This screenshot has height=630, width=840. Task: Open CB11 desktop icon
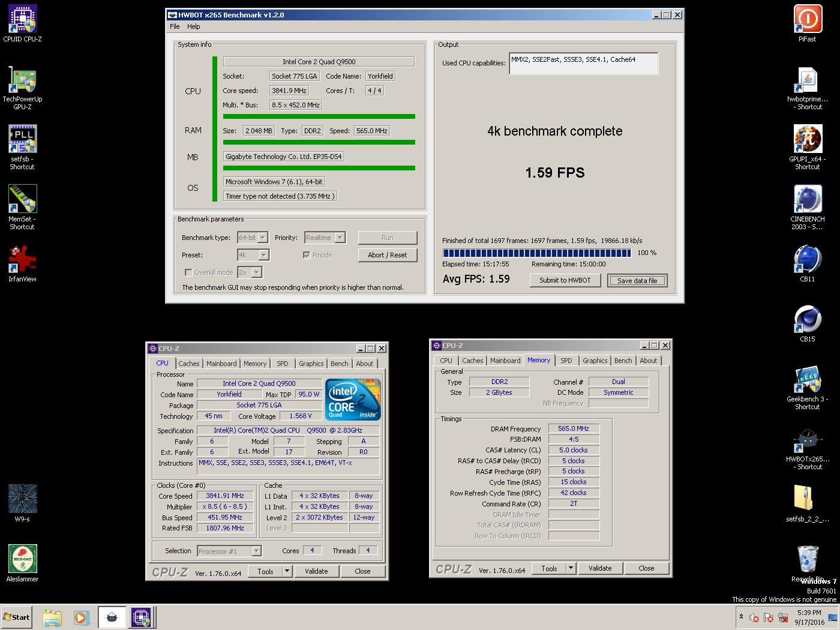(x=808, y=264)
